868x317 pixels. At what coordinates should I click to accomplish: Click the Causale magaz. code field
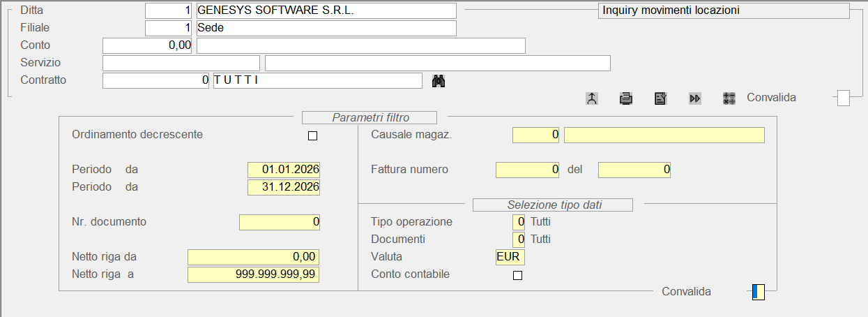tap(536, 135)
